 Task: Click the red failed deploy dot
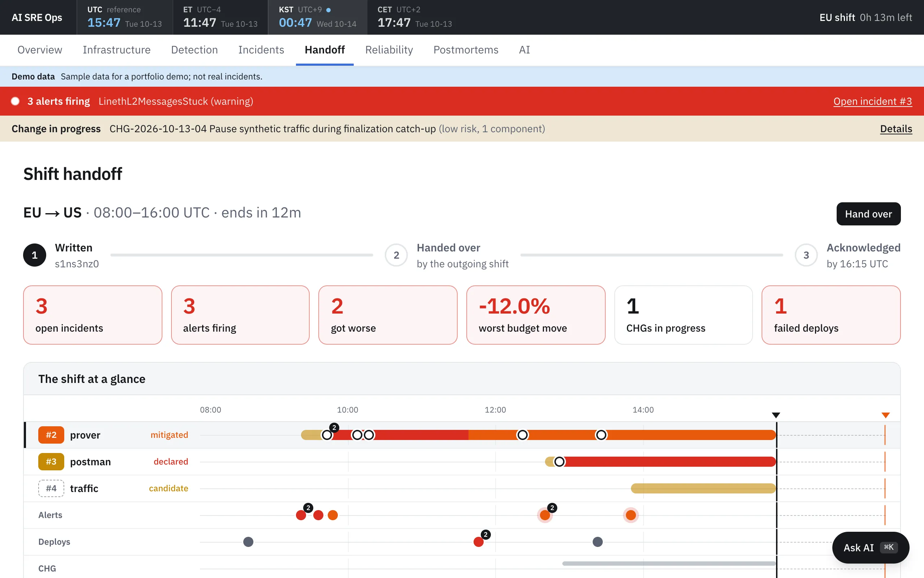pos(478,542)
